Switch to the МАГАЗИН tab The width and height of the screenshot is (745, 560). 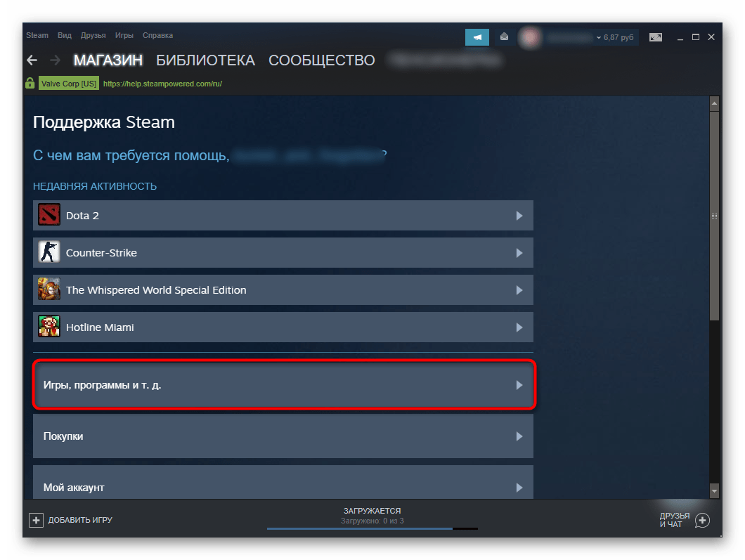point(108,60)
